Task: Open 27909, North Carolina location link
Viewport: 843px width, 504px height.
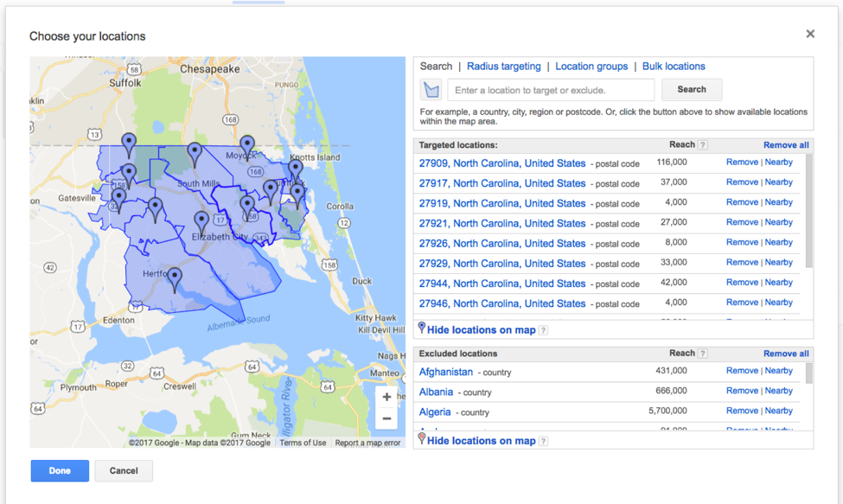Action: tap(502, 163)
